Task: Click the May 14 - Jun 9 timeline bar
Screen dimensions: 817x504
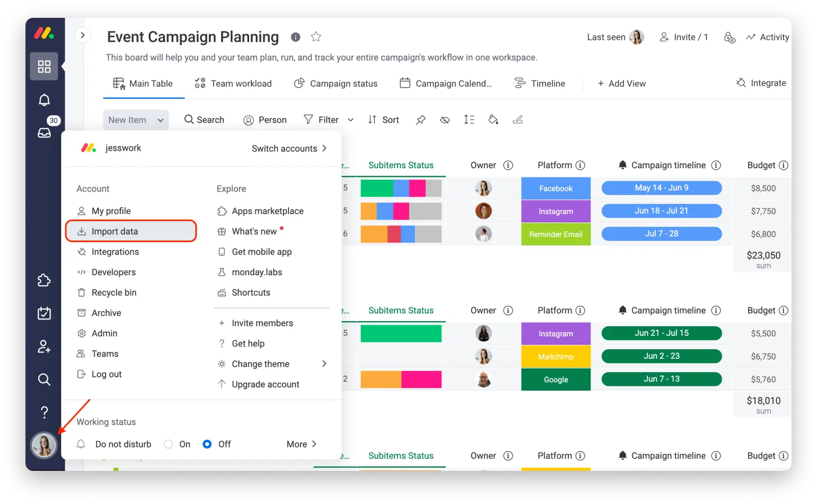Action: (x=662, y=188)
